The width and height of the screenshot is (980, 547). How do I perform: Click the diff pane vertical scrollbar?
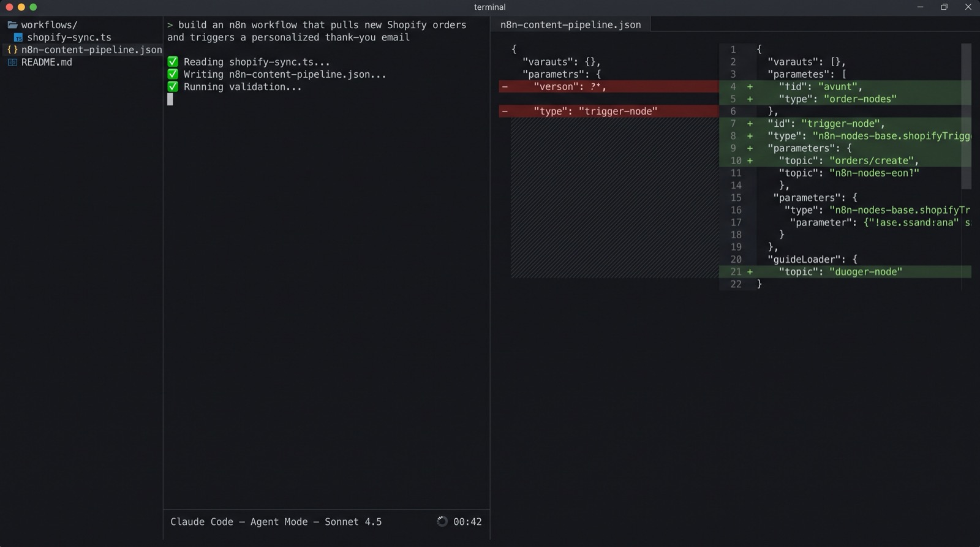[966, 116]
